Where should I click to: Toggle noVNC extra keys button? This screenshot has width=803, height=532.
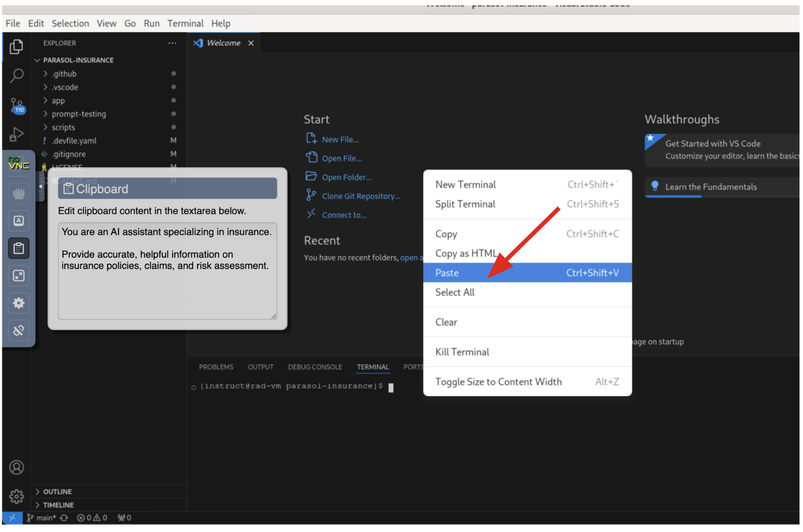[19, 221]
